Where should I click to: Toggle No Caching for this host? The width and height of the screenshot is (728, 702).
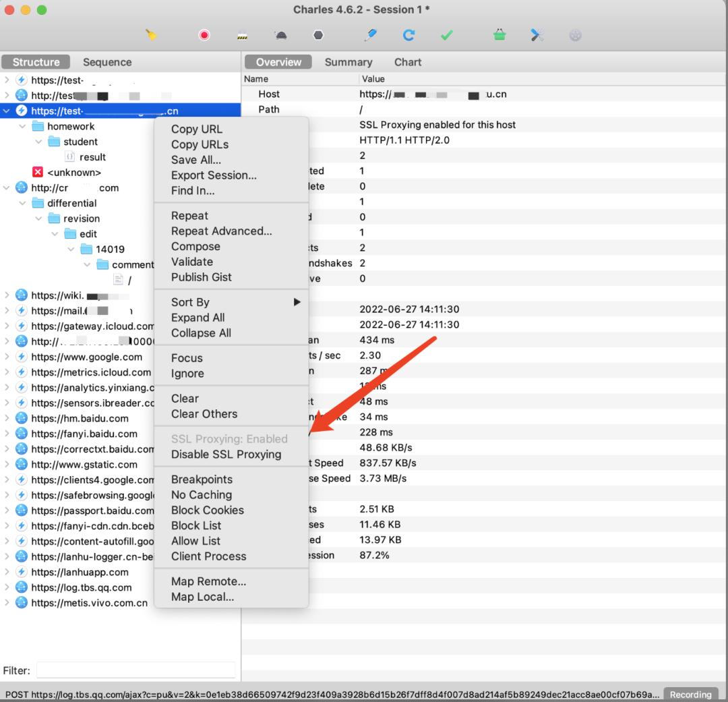tap(201, 495)
